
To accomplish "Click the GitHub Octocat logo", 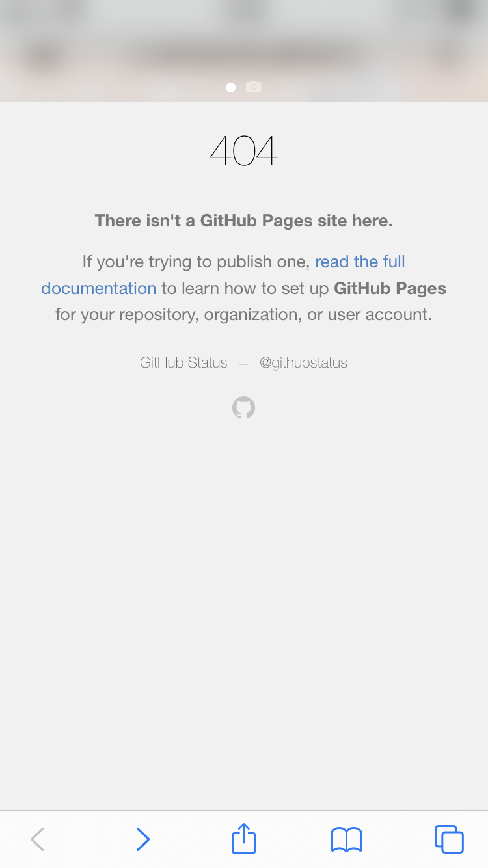I will pos(243,408).
